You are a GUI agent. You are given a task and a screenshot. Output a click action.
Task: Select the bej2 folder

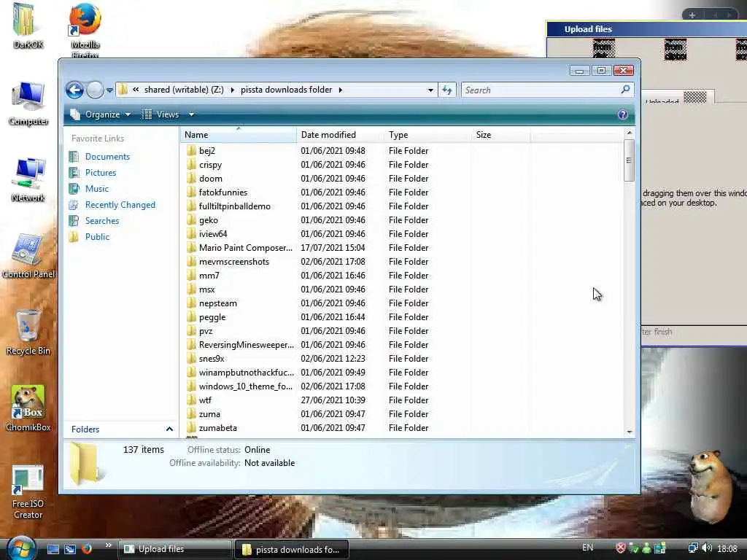click(207, 150)
